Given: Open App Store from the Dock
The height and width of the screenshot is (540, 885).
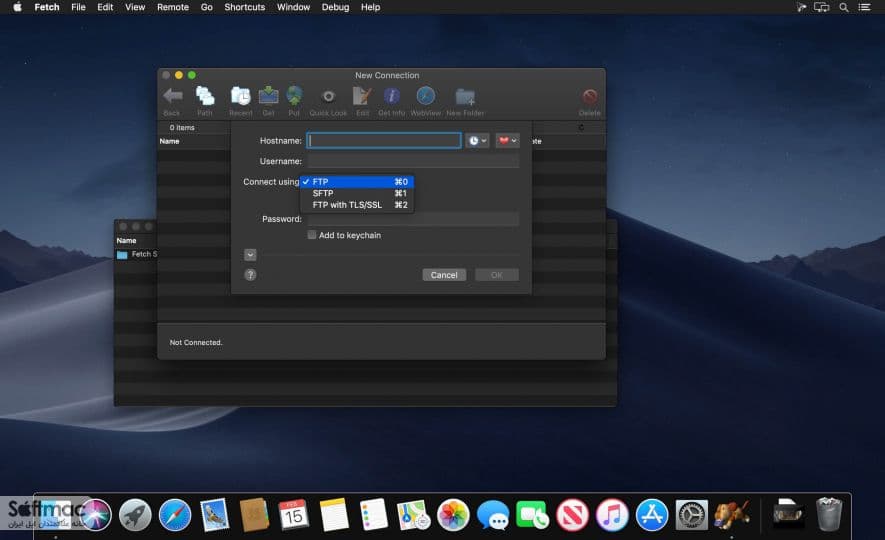Looking at the screenshot, I should pyautogui.click(x=652, y=515).
